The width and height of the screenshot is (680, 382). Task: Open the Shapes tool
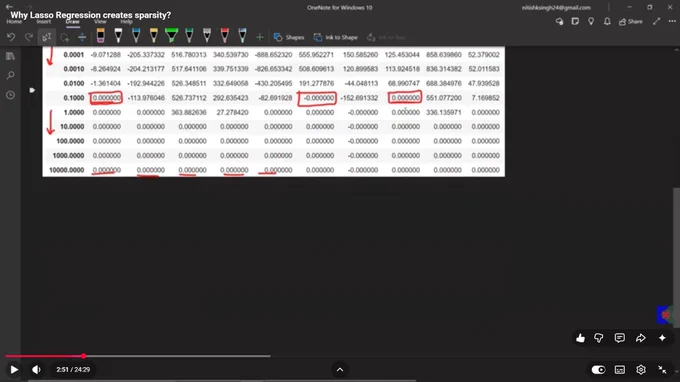click(x=289, y=38)
